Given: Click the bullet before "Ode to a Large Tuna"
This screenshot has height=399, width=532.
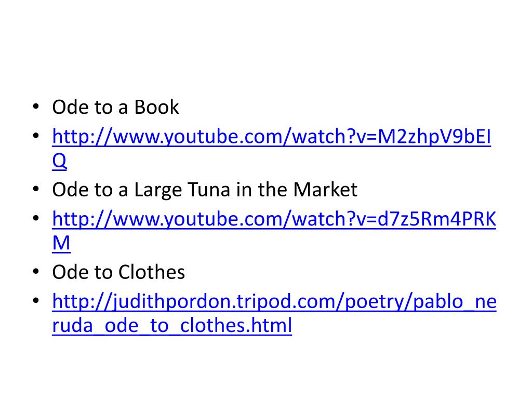Looking at the screenshot, I should [x=36, y=189].
